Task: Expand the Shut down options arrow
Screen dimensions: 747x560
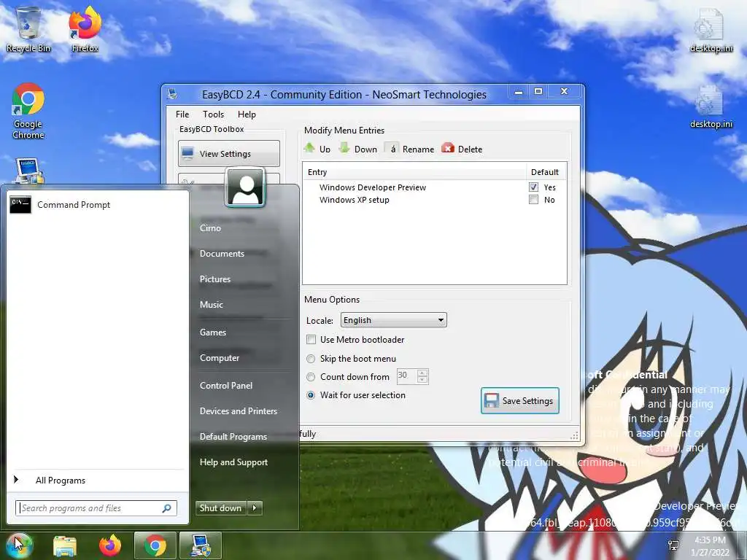Action: [x=255, y=508]
